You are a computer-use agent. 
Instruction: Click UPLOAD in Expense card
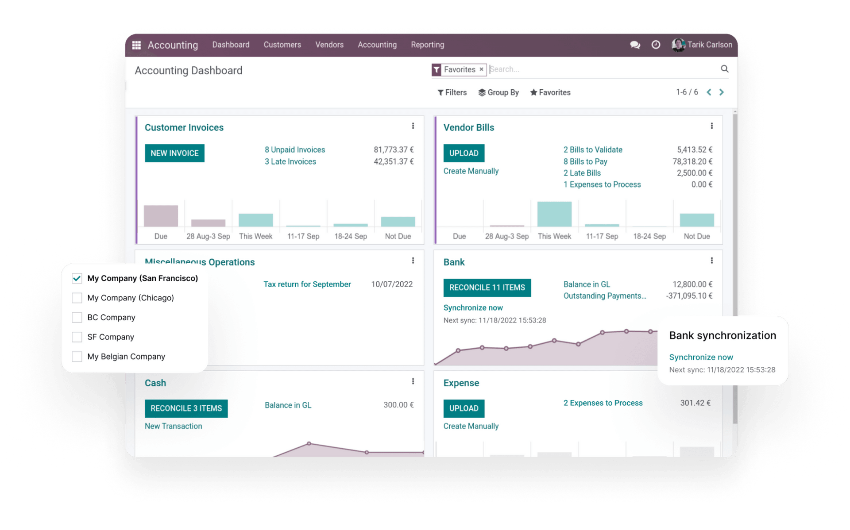[x=464, y=409]
